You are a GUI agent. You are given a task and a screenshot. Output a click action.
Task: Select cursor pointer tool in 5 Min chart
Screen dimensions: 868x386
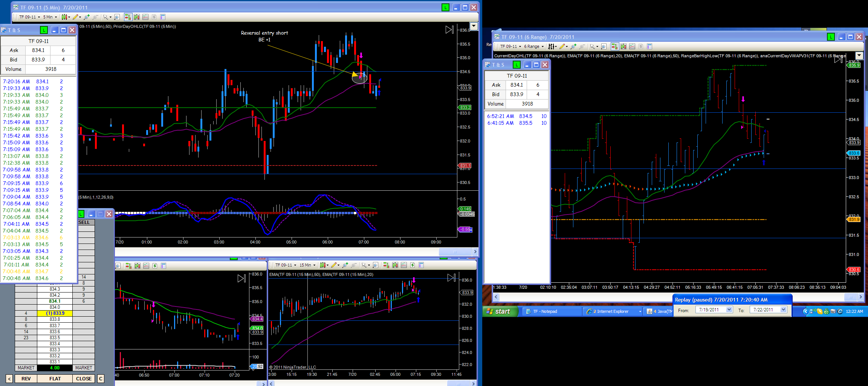[x=106, y=17]
